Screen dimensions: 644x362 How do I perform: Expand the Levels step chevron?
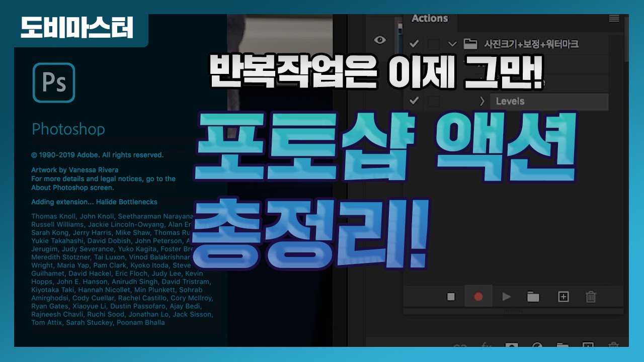click(x=482, y=101)
